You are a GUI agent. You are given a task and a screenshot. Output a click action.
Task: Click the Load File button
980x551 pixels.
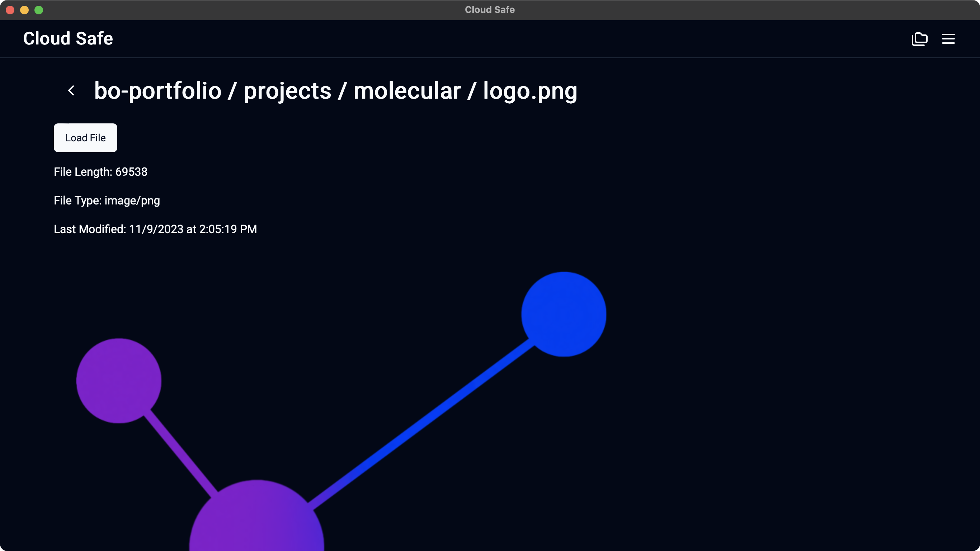[85, 138]
